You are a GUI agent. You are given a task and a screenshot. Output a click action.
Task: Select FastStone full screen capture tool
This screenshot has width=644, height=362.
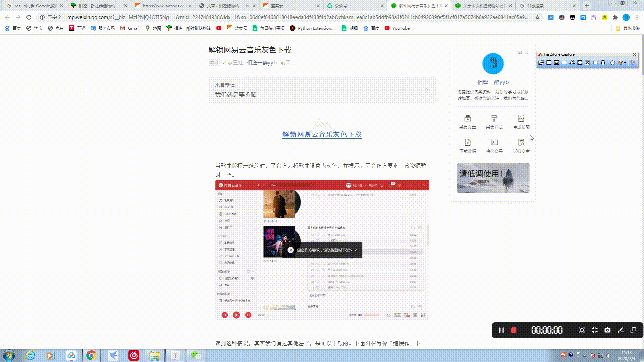point(580,63)
